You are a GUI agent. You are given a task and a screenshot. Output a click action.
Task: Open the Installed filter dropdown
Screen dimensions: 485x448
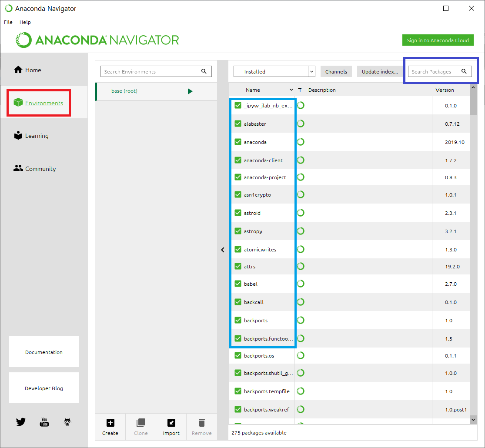coord(274,71)
